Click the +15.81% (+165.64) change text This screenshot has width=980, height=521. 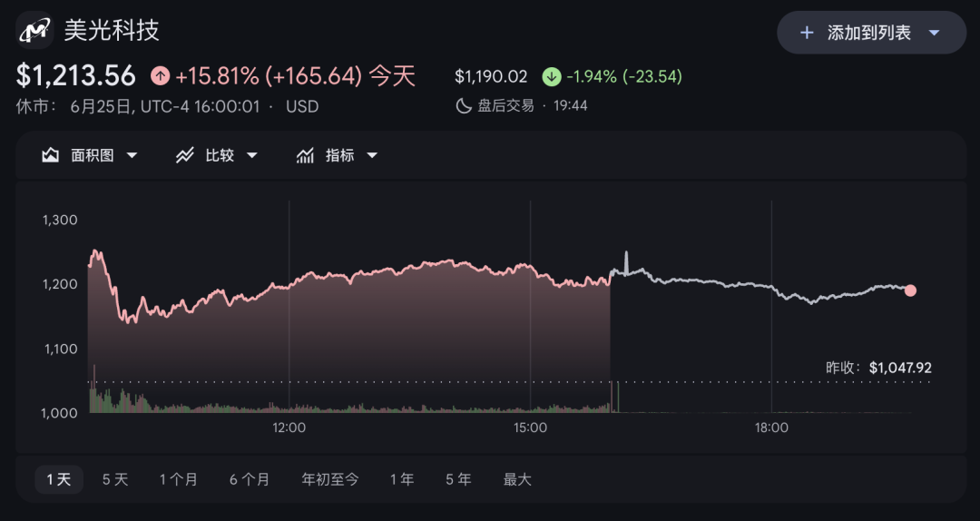coord(269,76)
